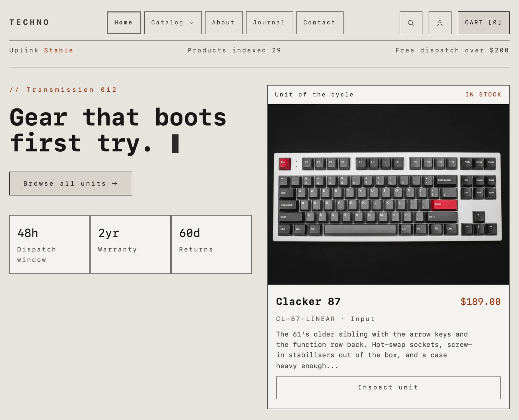The width and height of the screenshot is (519, 420).
Task: Click Free dispatch over $200 text
Action: tap(452, 50)
